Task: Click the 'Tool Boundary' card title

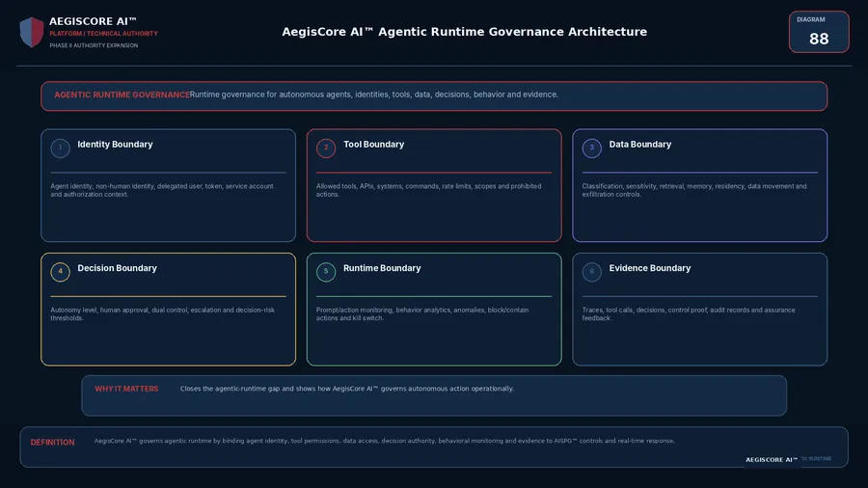Action: [373, 145]
